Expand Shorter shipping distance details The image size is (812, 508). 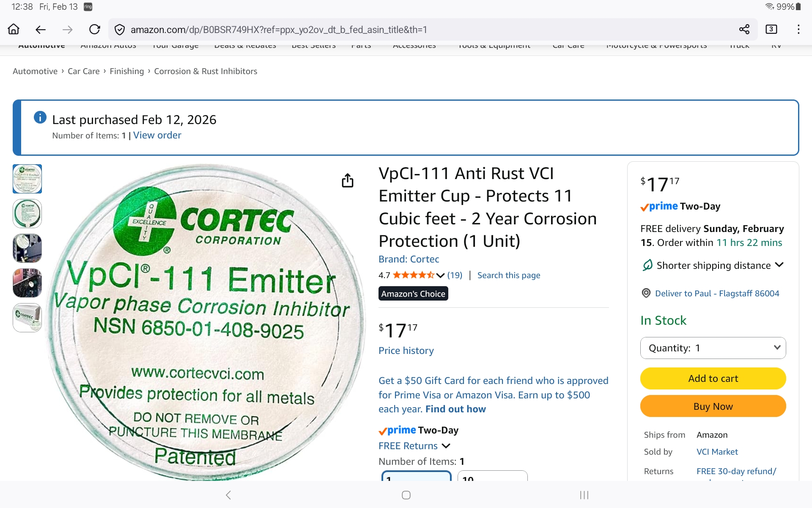click(x=779, y=265)
